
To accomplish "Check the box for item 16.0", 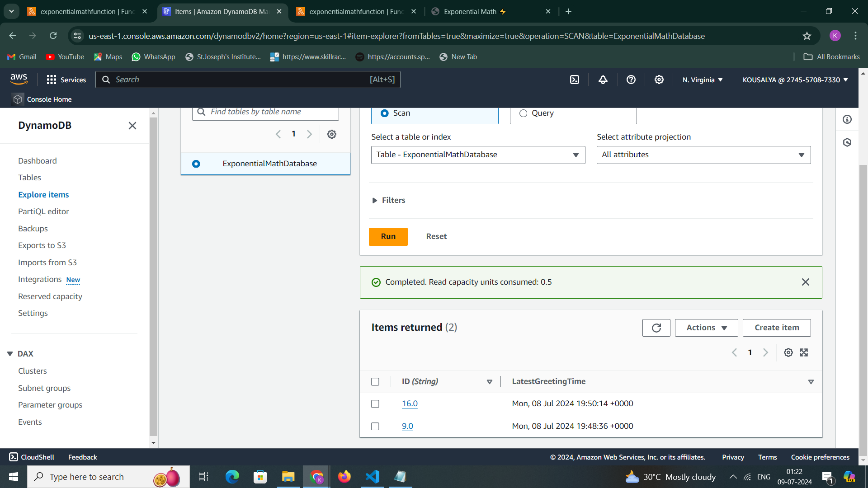I will 375,404.
